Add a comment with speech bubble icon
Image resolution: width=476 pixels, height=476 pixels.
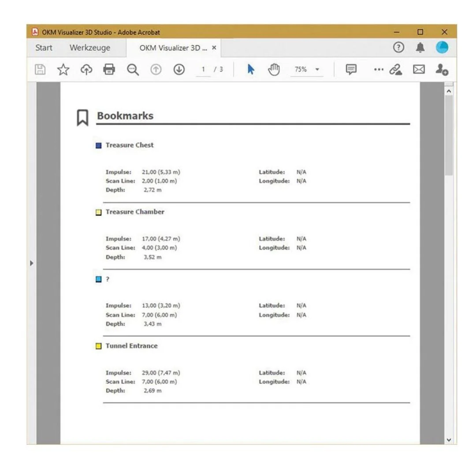point(351,70)
